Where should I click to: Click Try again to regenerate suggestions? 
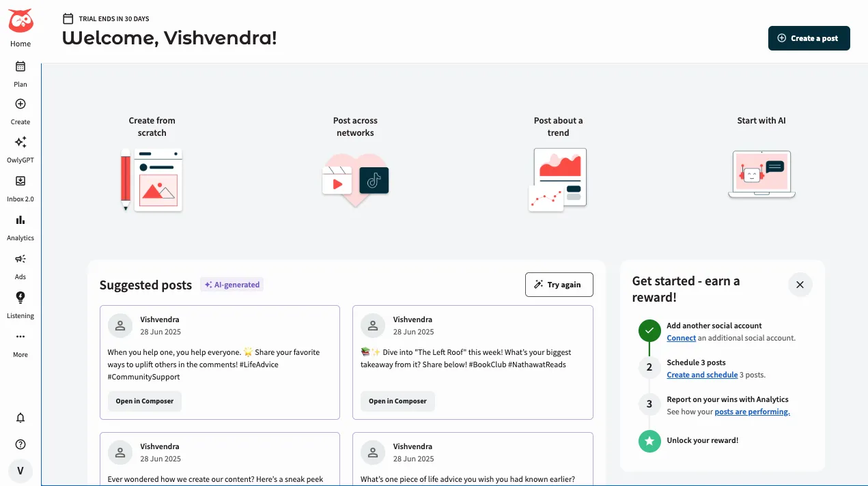(x=559, y=285)
